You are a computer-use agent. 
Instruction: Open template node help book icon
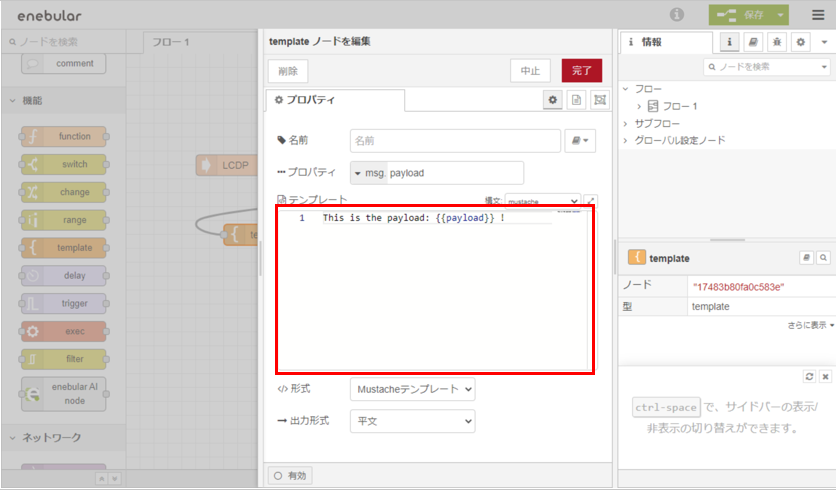point(807,258)
